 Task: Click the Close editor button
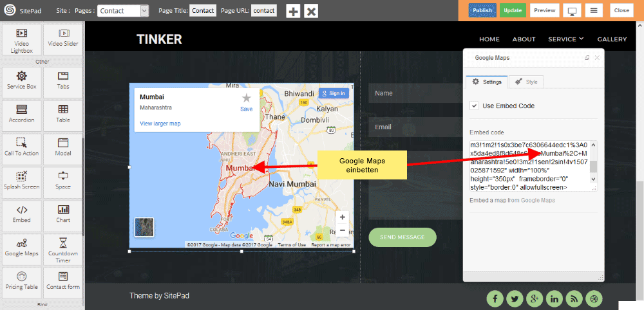point(621,10)
